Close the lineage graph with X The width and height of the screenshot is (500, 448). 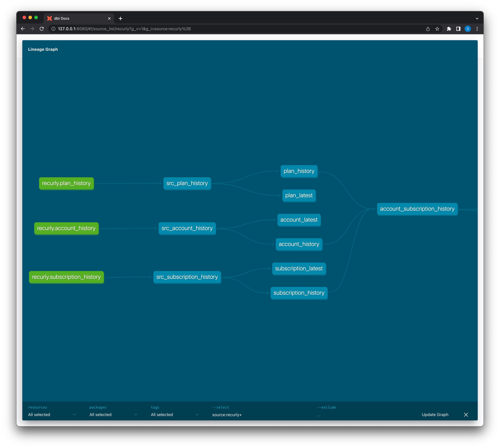pyautogui.click(x=466, y=415)
